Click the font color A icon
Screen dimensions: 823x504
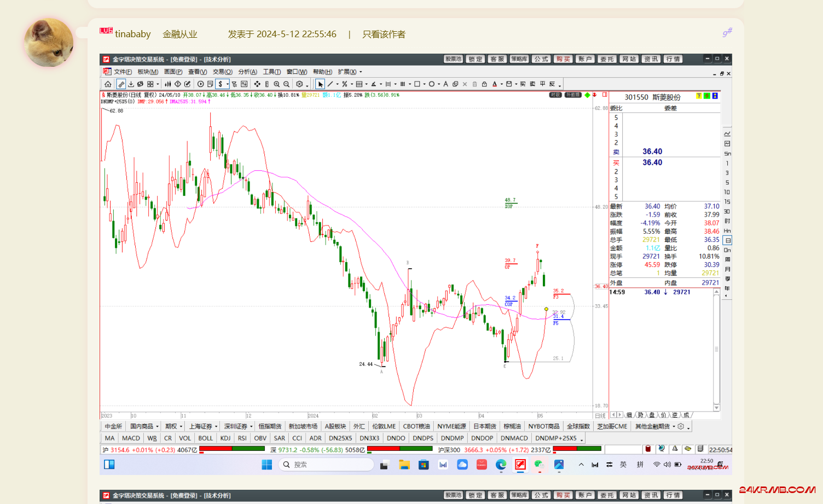point(495,84)
